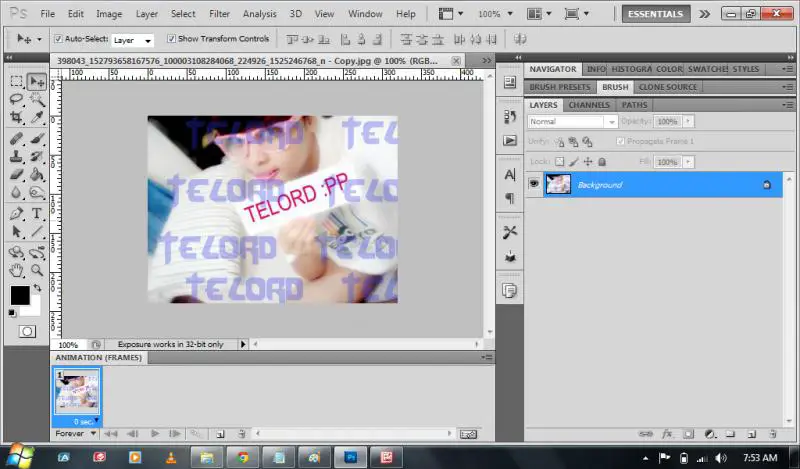
Task: Select the Eyedropper tool
Action: (x=37, y=117)
